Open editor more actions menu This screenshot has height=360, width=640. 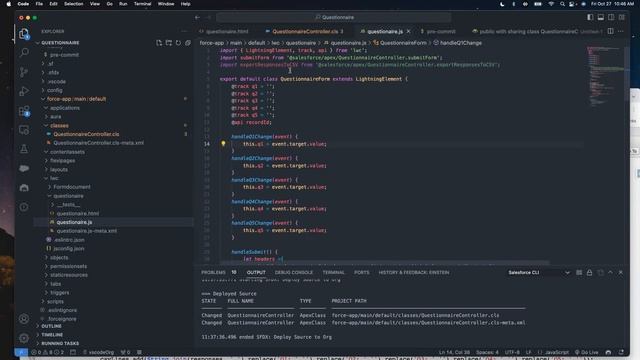click(621, 31)
